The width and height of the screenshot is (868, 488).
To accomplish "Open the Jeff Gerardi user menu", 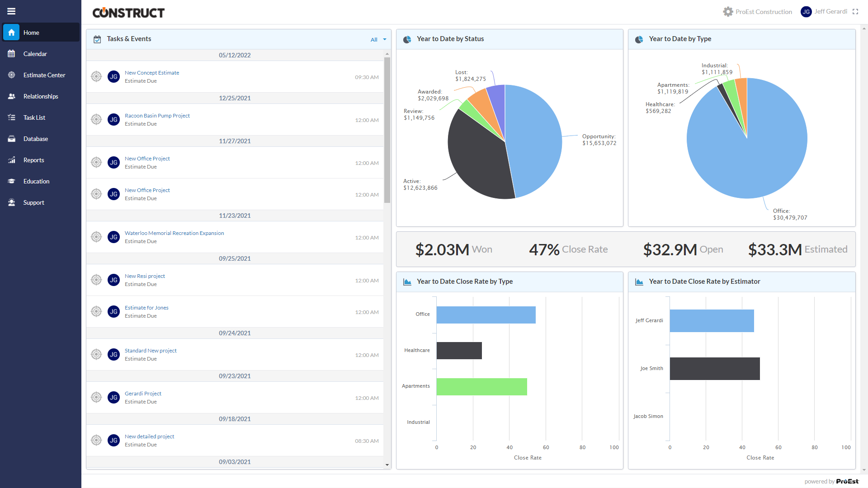I will [830, 12].
